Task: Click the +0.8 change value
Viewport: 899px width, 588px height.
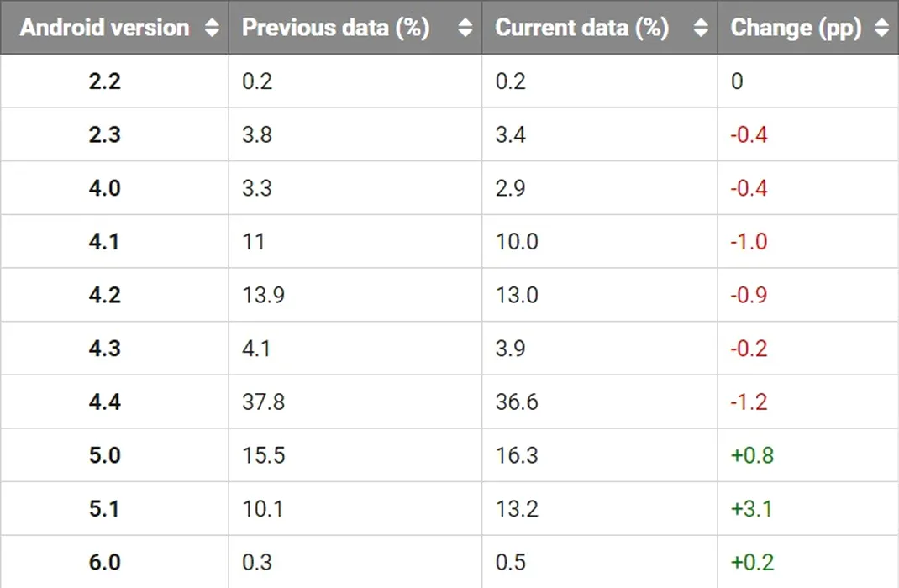Action: coord(752,455)
